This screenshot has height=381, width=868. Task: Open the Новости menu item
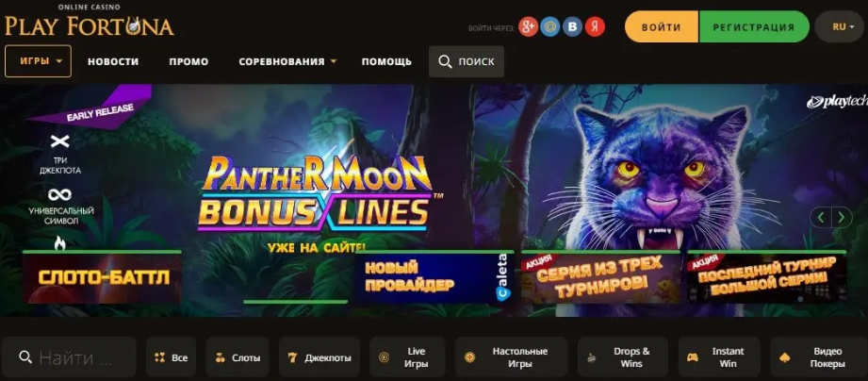point(113,61)
